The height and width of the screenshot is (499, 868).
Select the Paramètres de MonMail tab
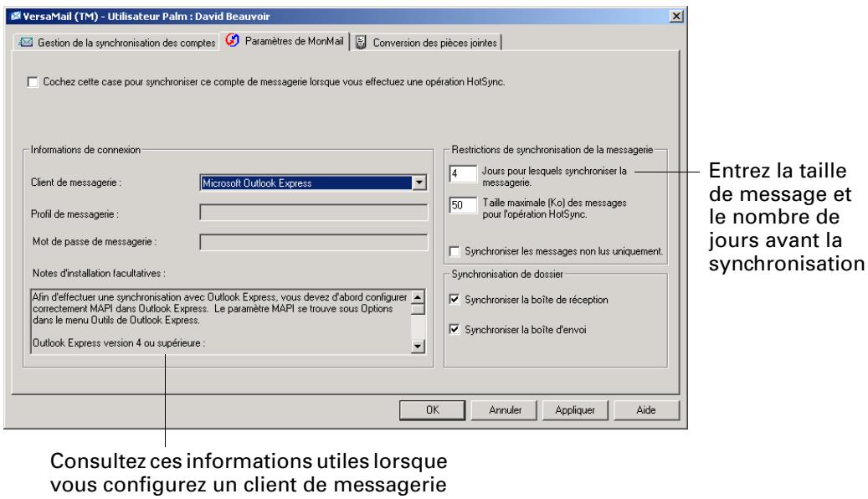pyautogui.click(x=285, y=41)
